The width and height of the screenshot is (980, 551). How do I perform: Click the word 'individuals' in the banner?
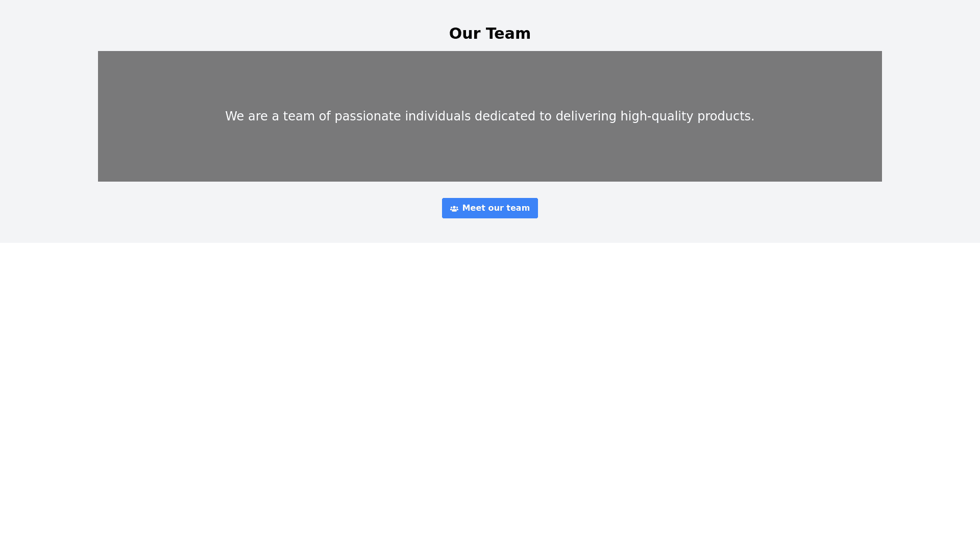(x=437, y=116)
